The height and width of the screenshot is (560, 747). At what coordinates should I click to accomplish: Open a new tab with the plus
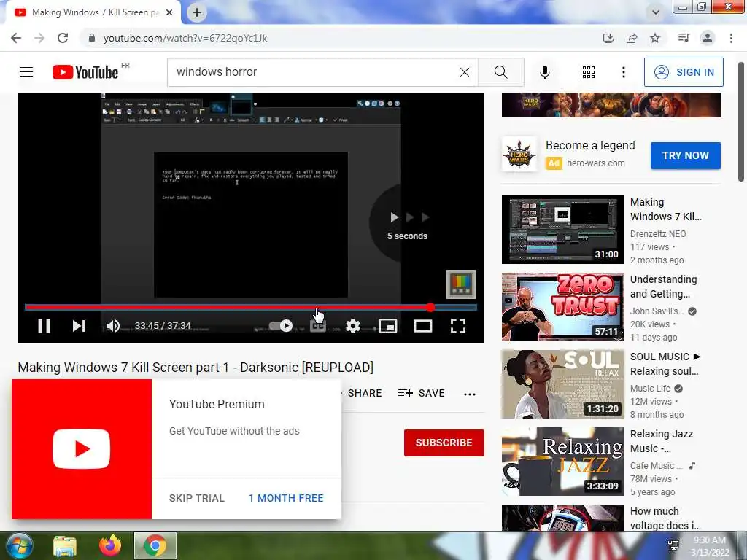[197, 13]
